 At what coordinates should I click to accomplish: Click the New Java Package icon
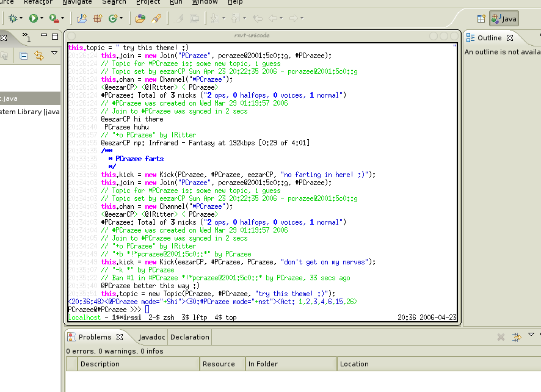coord(98,19)
